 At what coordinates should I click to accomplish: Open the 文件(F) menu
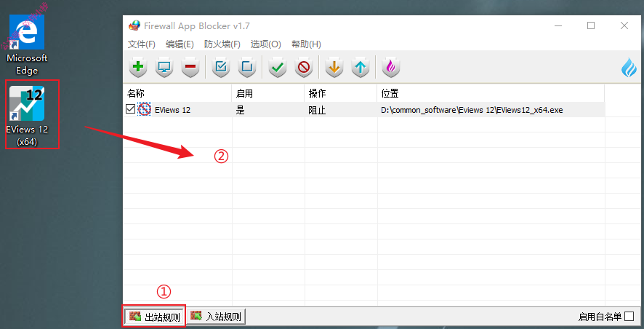click(x=142, y=44)
